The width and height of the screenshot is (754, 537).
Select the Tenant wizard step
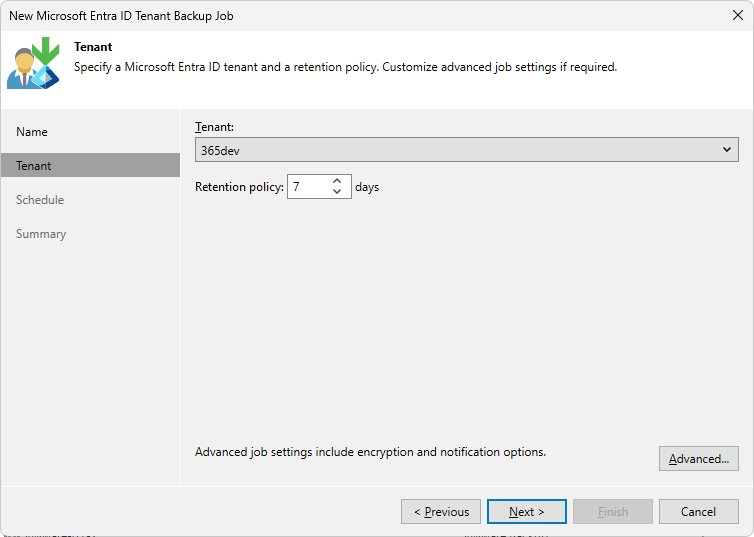[90, 165]
